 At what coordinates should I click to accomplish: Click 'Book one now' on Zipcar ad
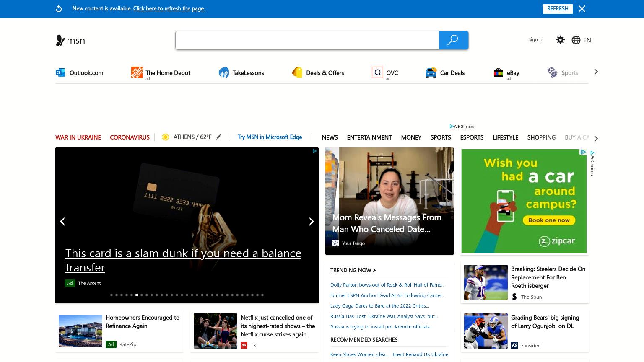click(549, 220)
